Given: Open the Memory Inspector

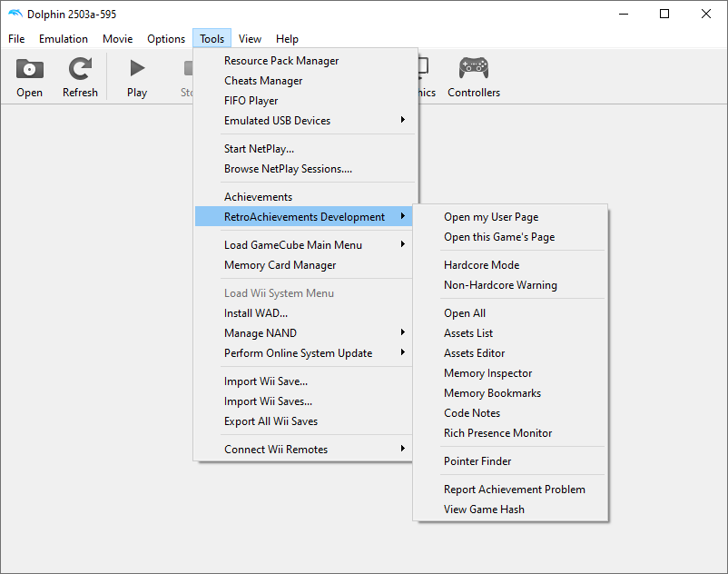Looking at the screenshot, I should (487, 372).
